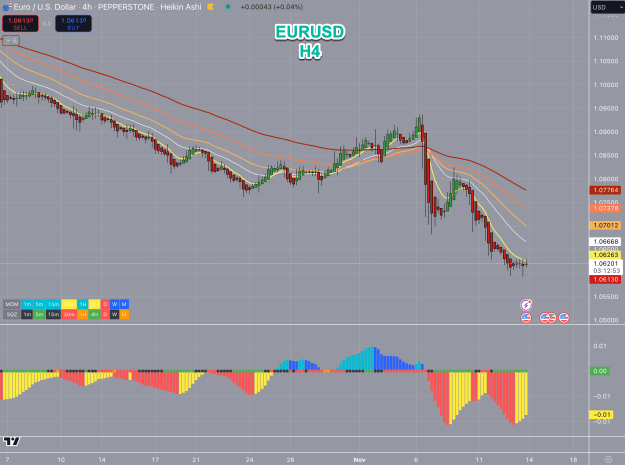Click the SELL 1.06130 button
625x465 pixels.
(20, 24)
